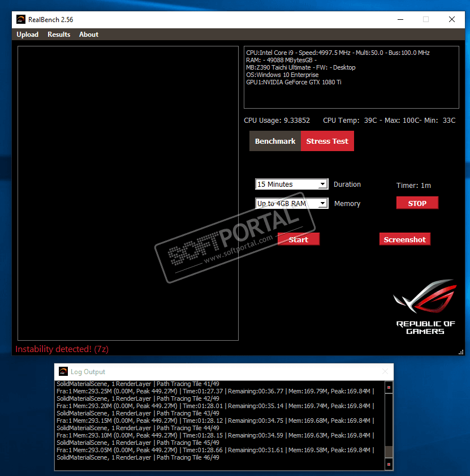This screenshot has height=476, width=470.
Task: Click log line with 'Remaining:00:34.75'
Action: pos(215,421)
